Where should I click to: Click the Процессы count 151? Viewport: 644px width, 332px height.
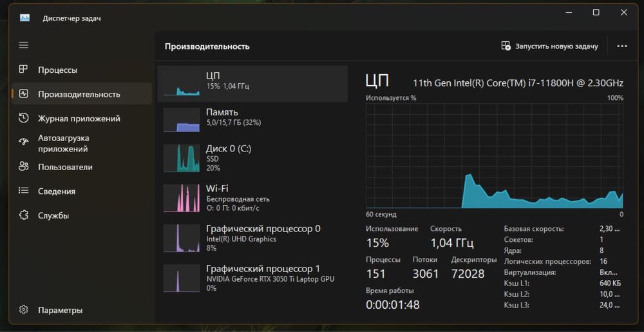click(x=376, y=273)
